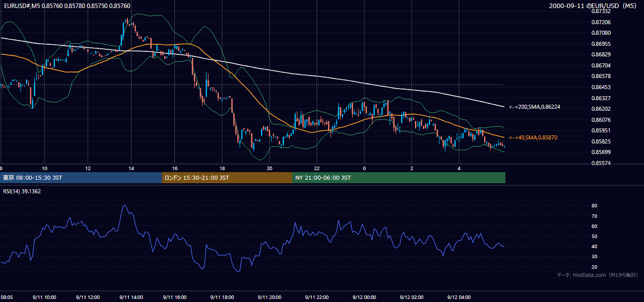Image resolution: width=644 pixels, height=302 pixels.
Task: Select the 200 SMA 0.86224 label
Action: tap(534, 107)
